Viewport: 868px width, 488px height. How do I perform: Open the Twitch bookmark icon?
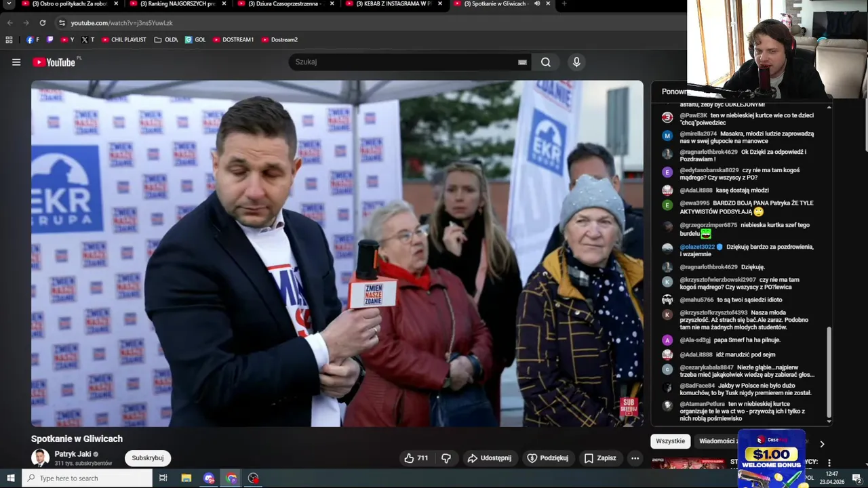50,40
